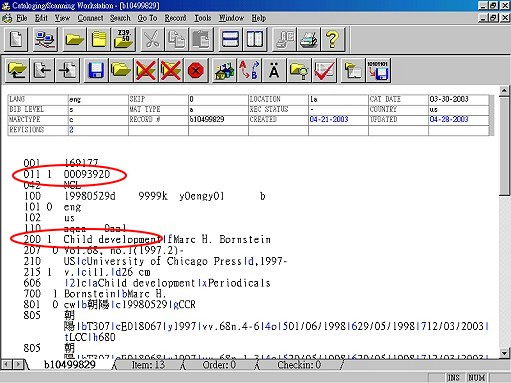Viewport: 511px width, 383px height.
Task: Switch to the Order: 0 tab
Action: (x=219, y=365)
